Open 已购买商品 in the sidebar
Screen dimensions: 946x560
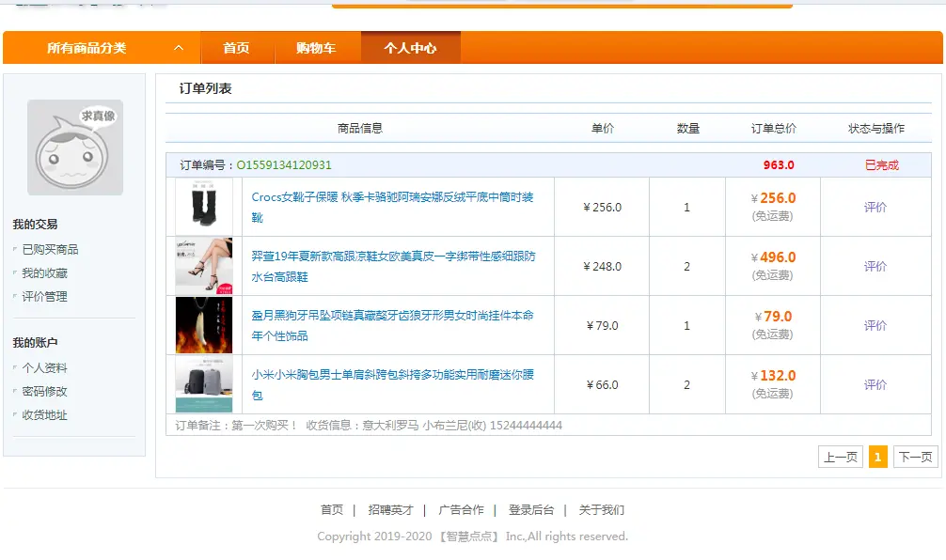coord(50,250)
